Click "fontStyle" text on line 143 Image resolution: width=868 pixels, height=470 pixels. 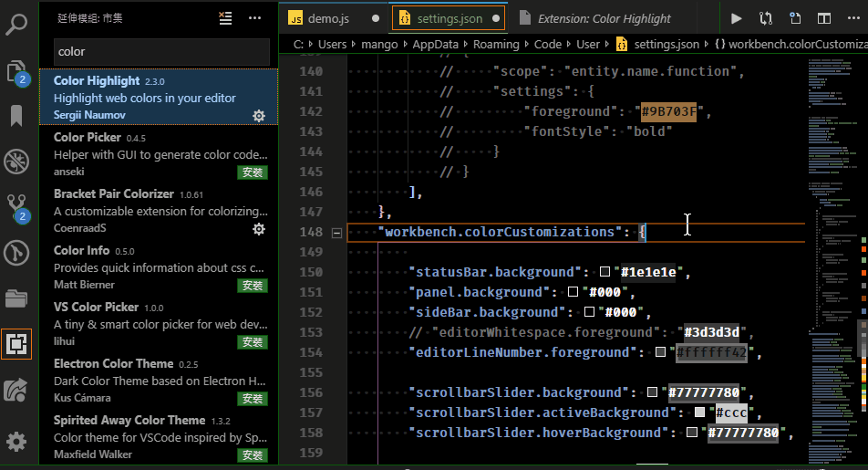[566, 131]
